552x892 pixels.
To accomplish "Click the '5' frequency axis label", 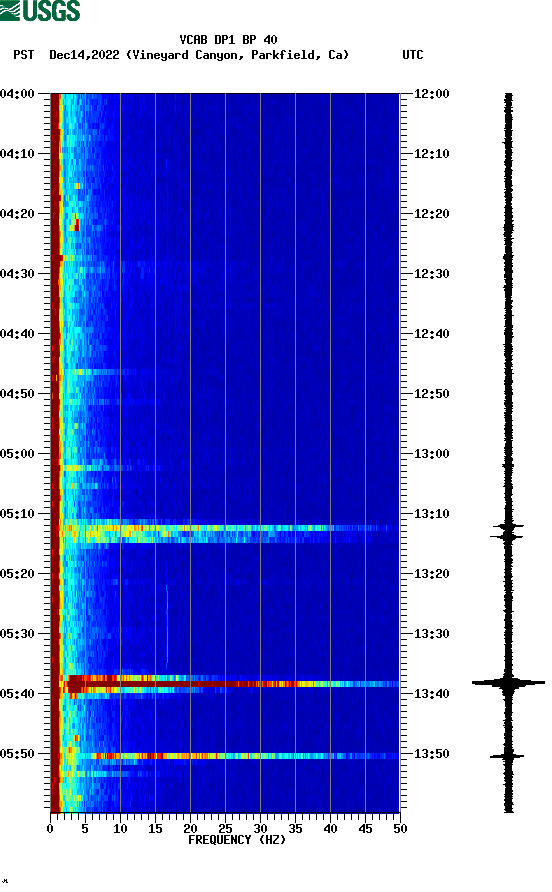I will (x=85, y=829).
